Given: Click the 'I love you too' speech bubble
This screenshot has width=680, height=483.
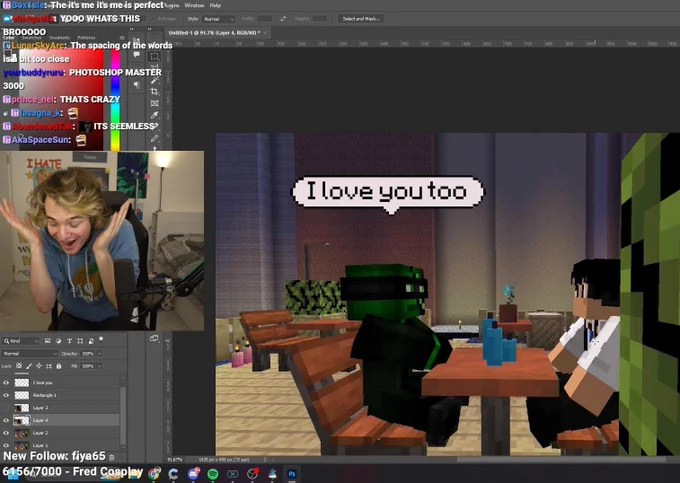Looking at the screenshot, I should pos(387,193).
